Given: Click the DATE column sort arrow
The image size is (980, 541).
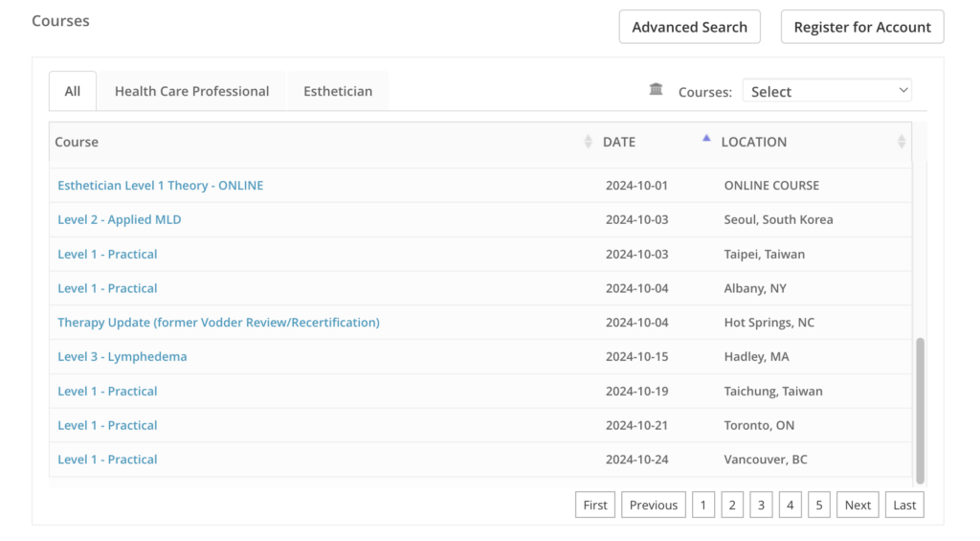Looking at the screenshot, I should click(x=706, y=140).
